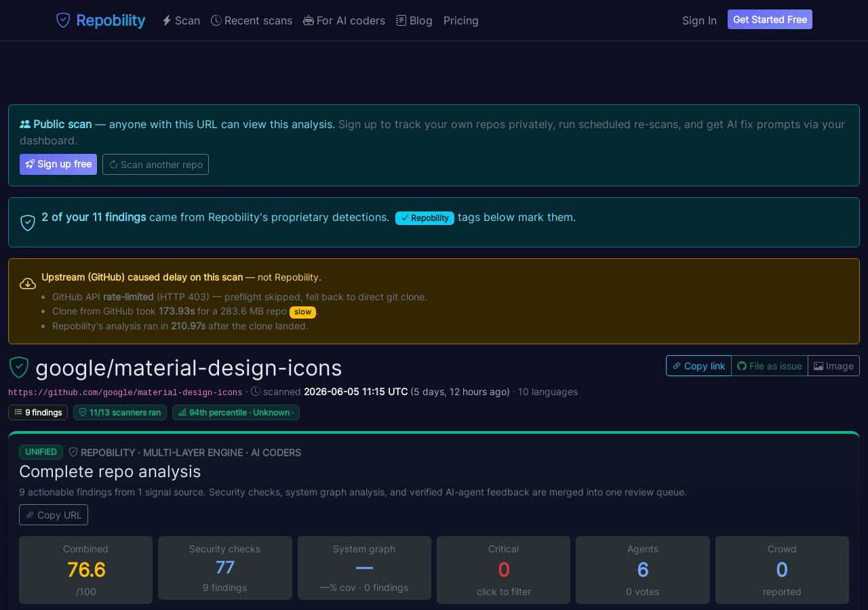Screen dimensions: 868x610
Task: Click the Image export button
Action: point(833,365)
